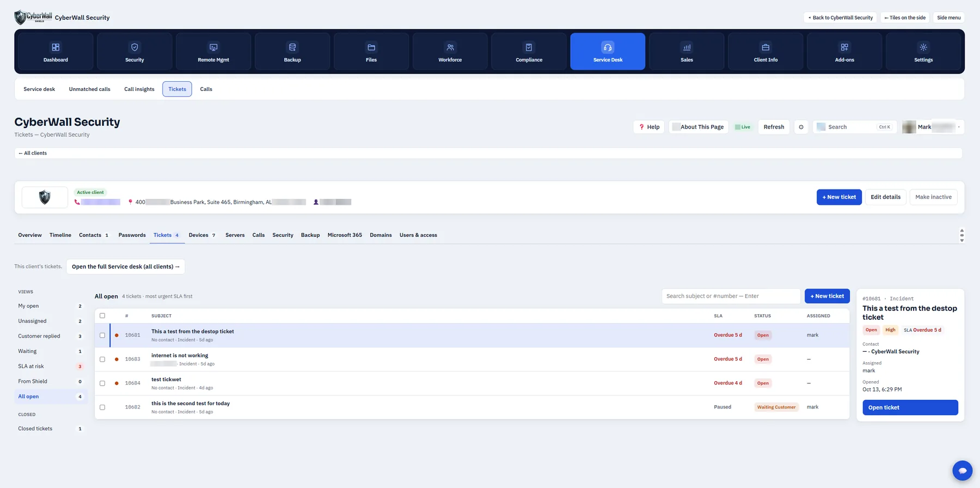Open the chat bubble widget
980x488 pixels.
pyautogui.click(x=962, y=471)
